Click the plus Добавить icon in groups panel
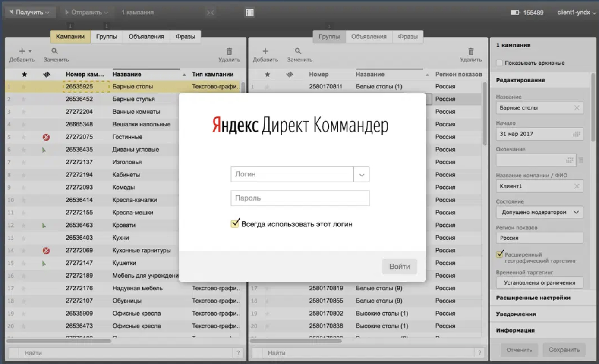This screenshot has height=364, width=599. (265, 51)
